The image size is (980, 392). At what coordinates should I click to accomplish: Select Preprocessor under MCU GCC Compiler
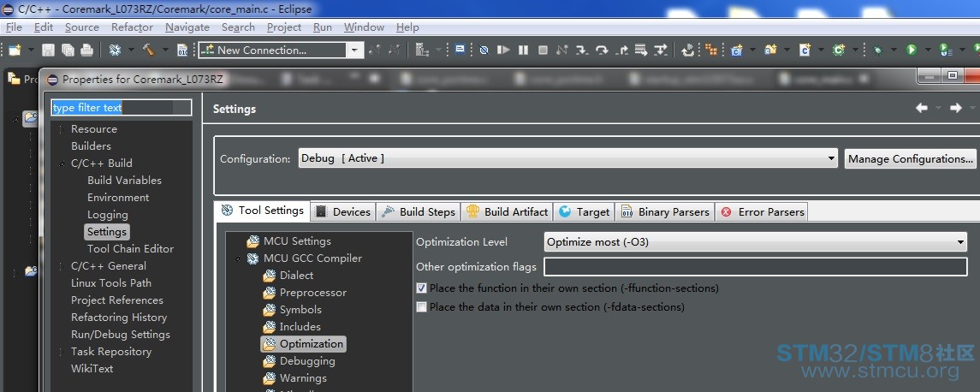(312, 293)
